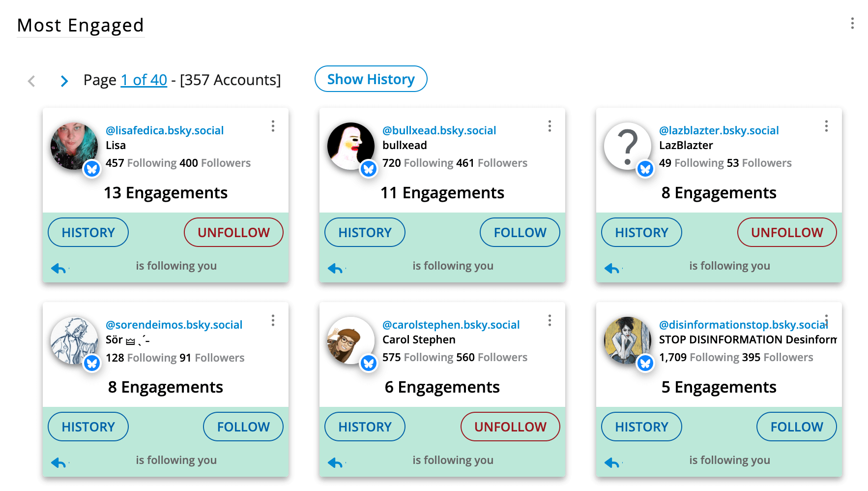Follow the bullxead account

(x=520, y=232)
